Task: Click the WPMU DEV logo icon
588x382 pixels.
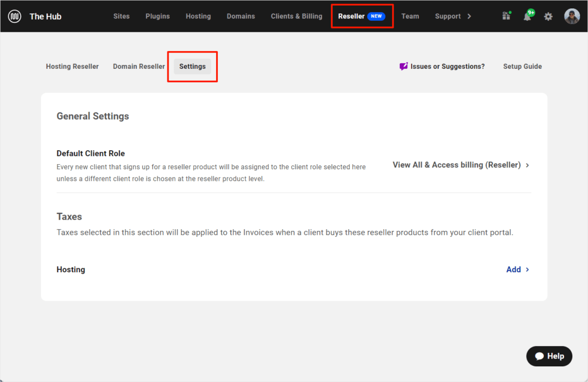Action: coord(15,16)
